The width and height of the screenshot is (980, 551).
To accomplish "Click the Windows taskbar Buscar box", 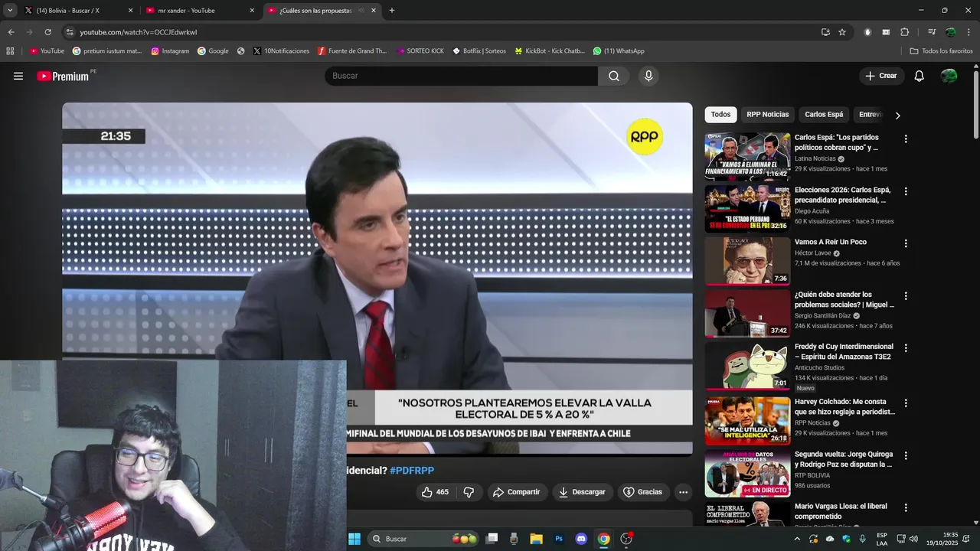I will coord(424,539).
